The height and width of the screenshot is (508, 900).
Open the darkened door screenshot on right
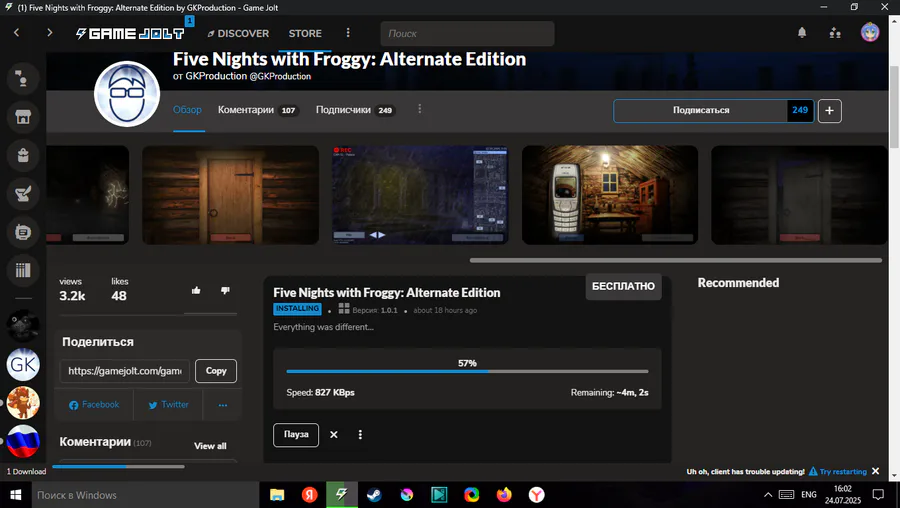799,195
